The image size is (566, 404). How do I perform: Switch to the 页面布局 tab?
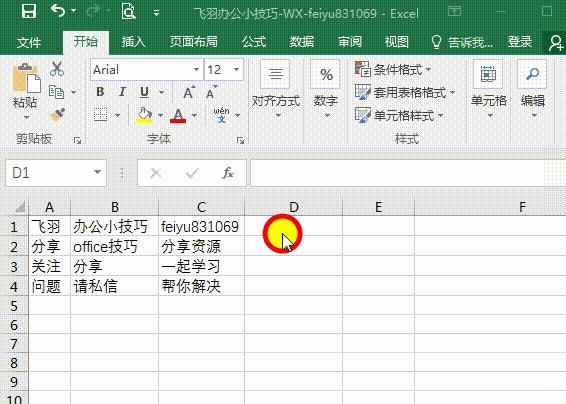coord(194,42)
